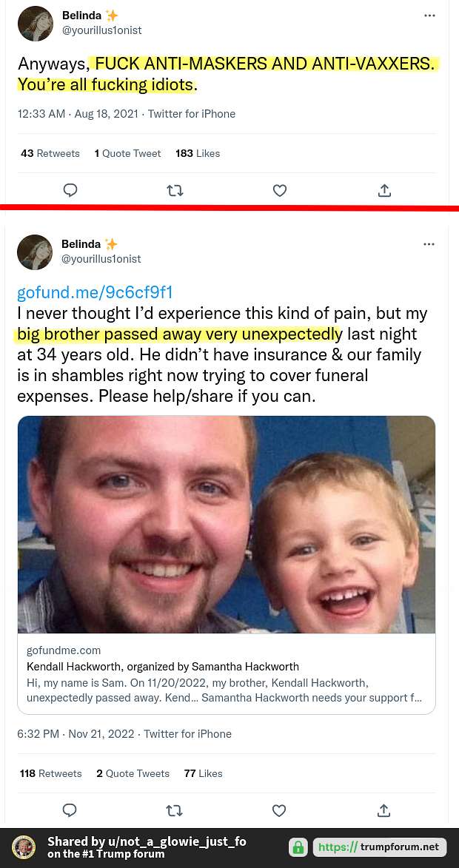Open the first tweet's more options menu
The width and height of the screenshot is (459, 868).
point(429,16)
